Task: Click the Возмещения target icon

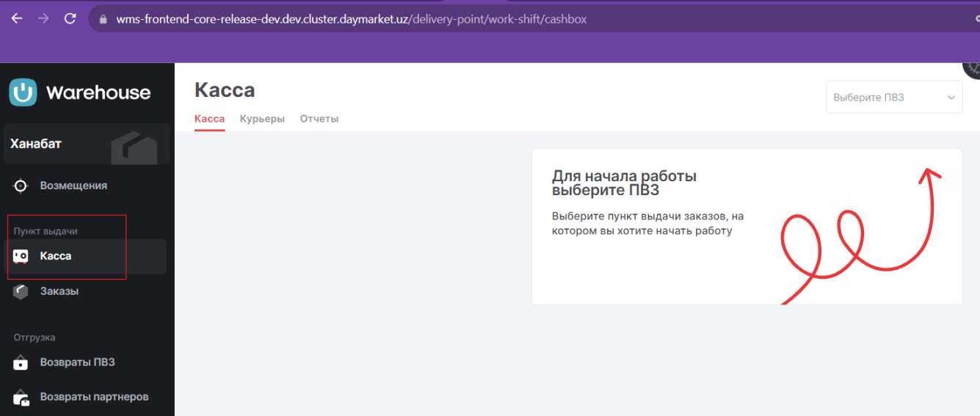Action: click(21, 186)
